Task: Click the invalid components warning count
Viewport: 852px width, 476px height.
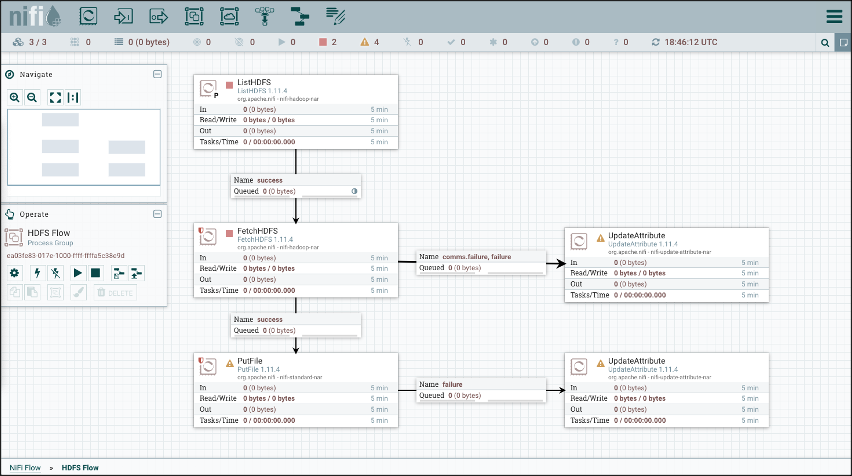Action: coord(369,42)
